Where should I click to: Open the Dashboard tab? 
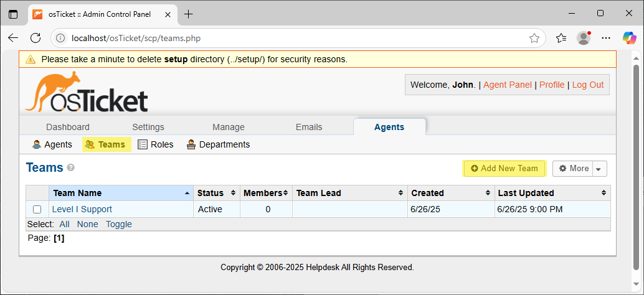(68, 127)
